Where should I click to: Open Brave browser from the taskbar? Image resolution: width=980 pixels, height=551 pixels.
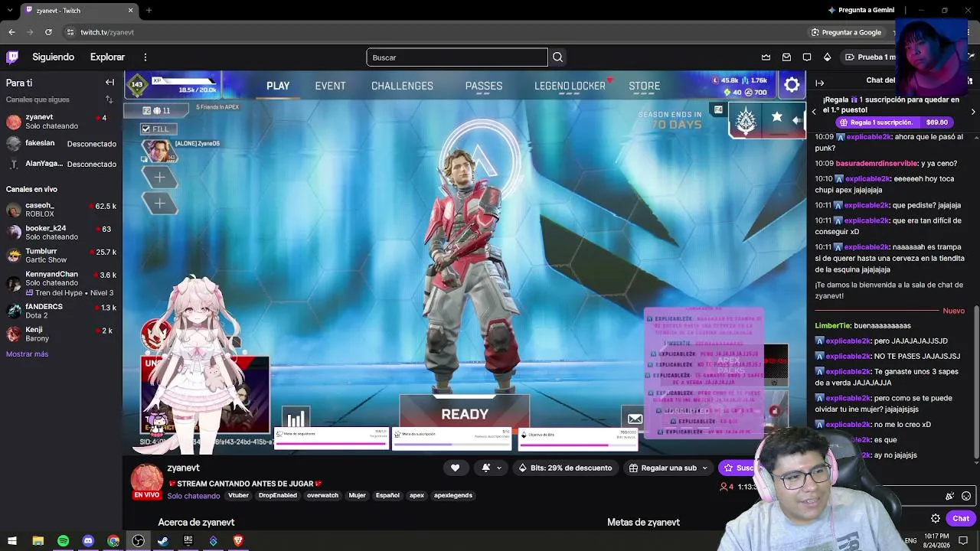coord(238,541)
